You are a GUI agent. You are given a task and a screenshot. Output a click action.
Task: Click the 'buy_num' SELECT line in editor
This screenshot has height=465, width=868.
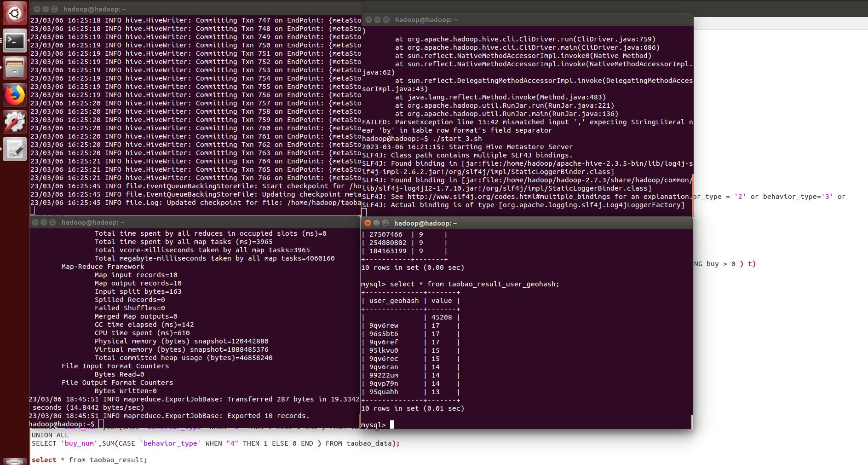216,443
